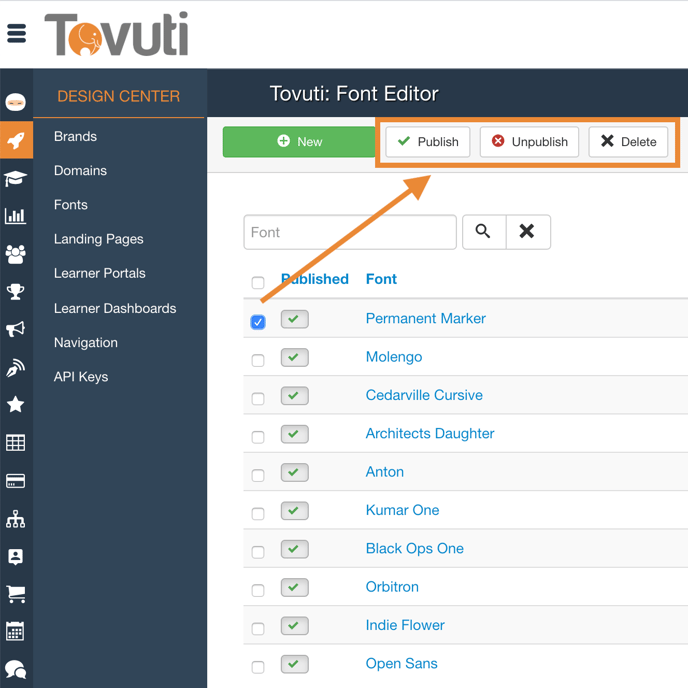
Task: Toggle published status of Anton
Action: pyautogui.click(x=294, y=472)
